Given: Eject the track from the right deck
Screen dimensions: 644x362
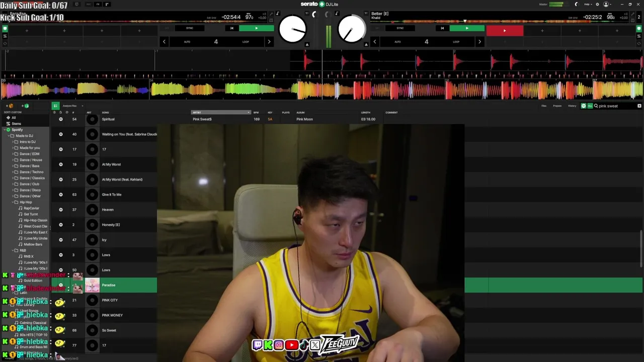Looking at the screenshot, I should tap(366, 44).
